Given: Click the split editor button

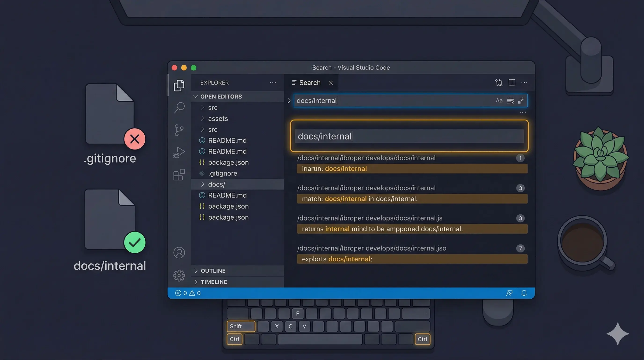Looking at the screenshot, I should coord(512,82).
